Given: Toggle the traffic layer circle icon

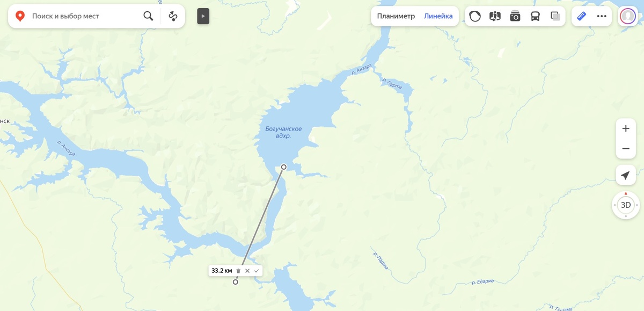Looking at the screenshot, I should [x=475, y=16].
